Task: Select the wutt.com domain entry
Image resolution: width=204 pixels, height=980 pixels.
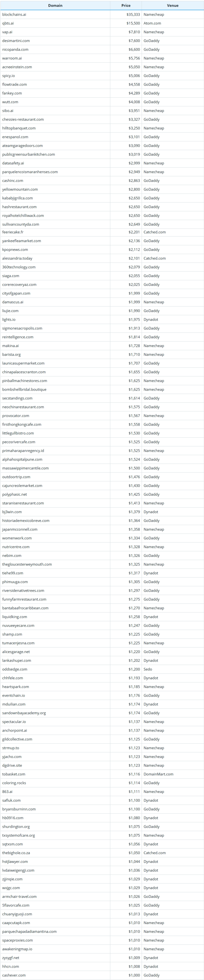Action: [x=10, y=102]
